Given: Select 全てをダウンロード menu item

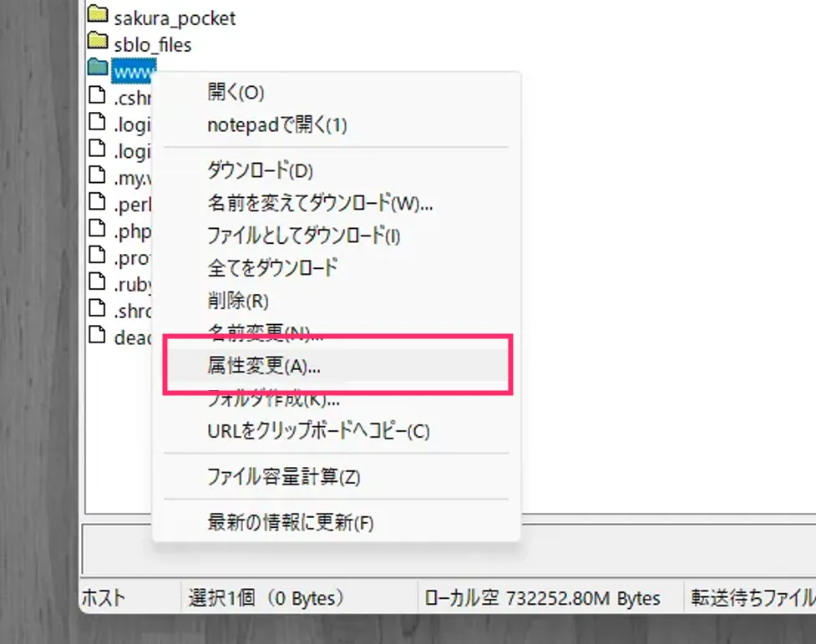Looking at the screenshot, I should point(272,268).
